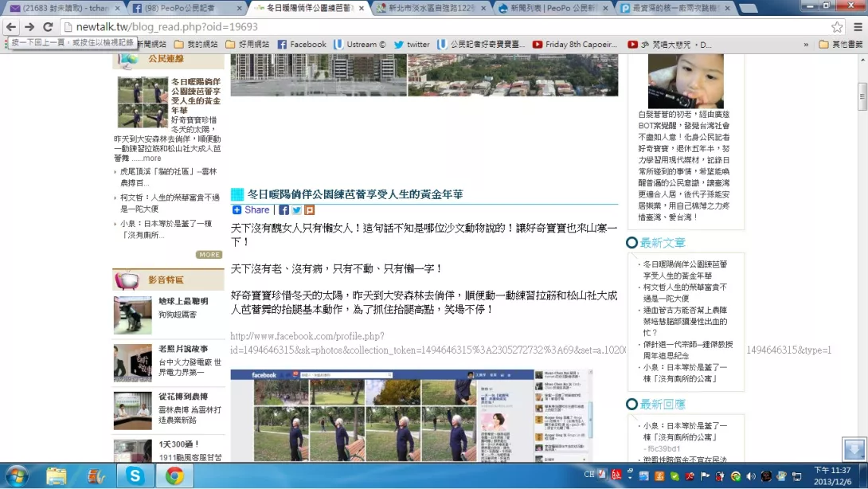Click the Facebook photo album screenshot image
The width and height of the screenshot is (868, 489).
click(x=411, y=416)
